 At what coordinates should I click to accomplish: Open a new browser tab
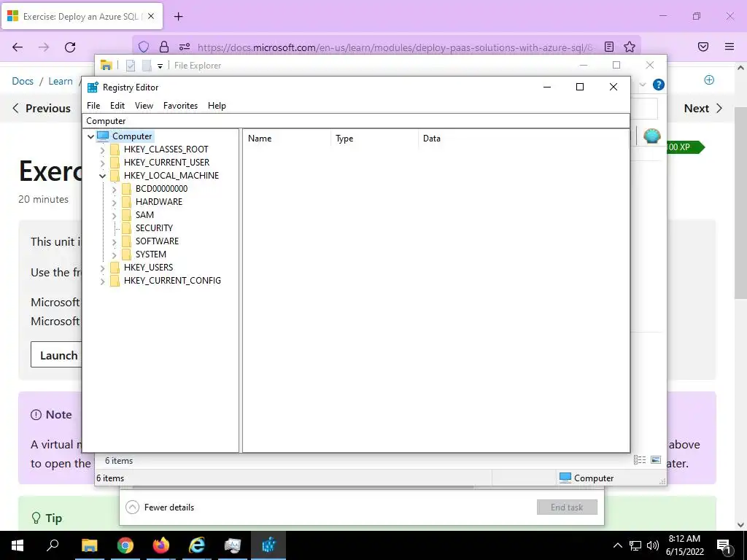[178, 17]
